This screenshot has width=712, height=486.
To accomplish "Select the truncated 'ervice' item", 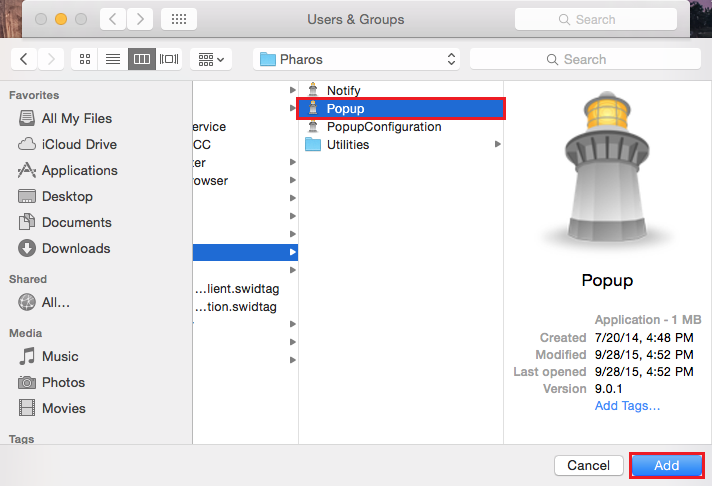I will click(x=209, y=127).
